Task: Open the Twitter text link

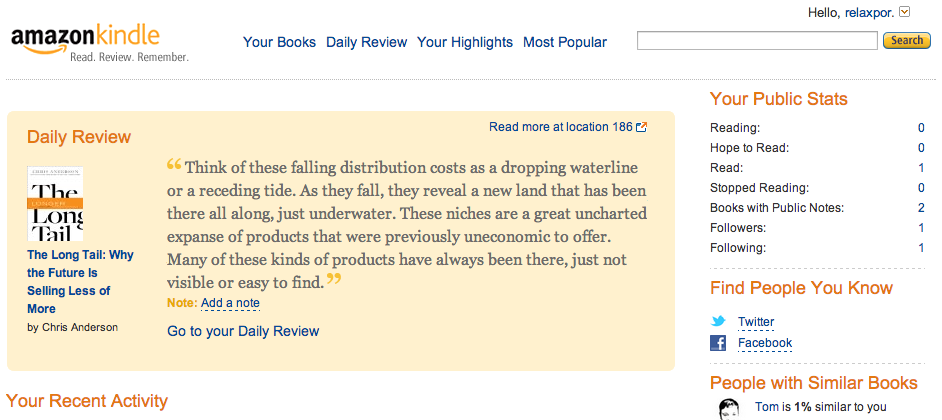Action: (x=756, y=322)
